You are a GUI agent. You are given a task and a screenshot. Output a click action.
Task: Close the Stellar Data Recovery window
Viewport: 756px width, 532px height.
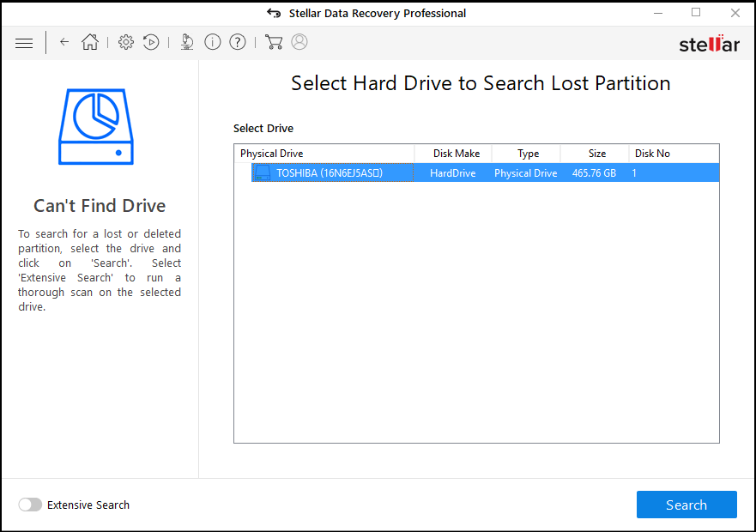tap(735, 13)
